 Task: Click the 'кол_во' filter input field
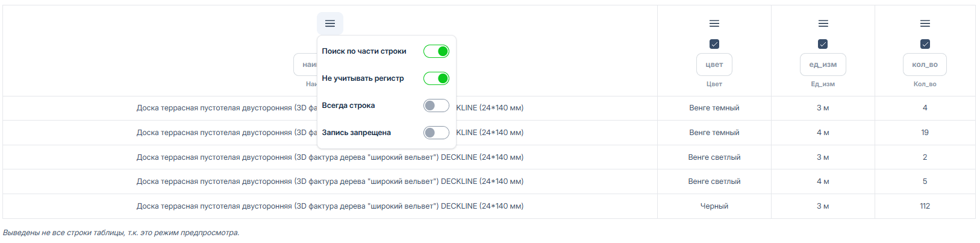925,65
